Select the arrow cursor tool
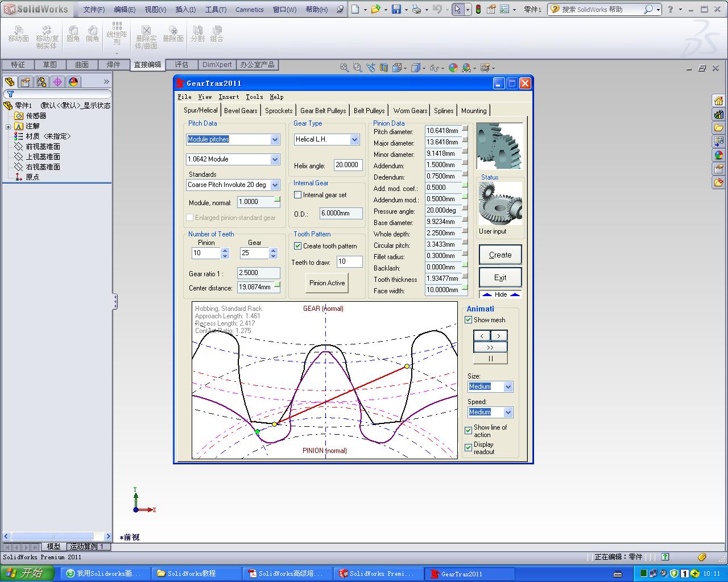 [x=458, y=9]
